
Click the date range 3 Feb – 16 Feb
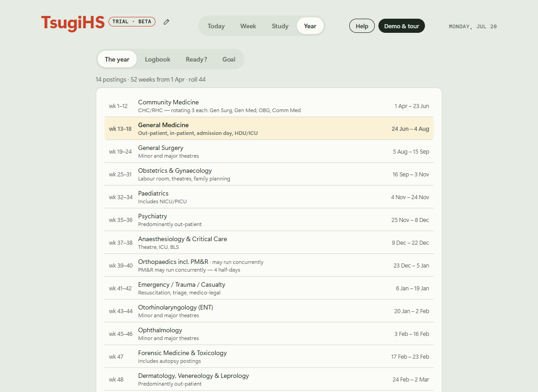(x=412, y=334)
